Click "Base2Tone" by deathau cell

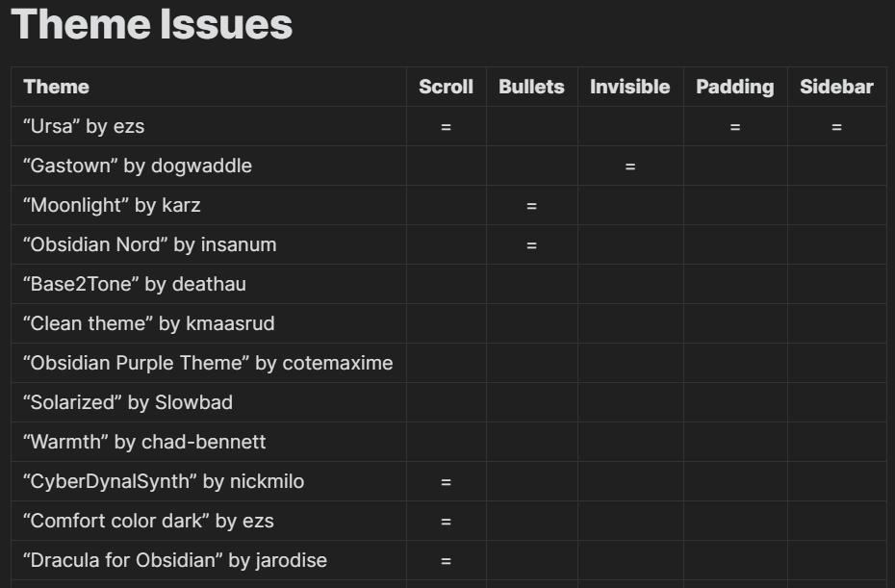tap(209, 284)
